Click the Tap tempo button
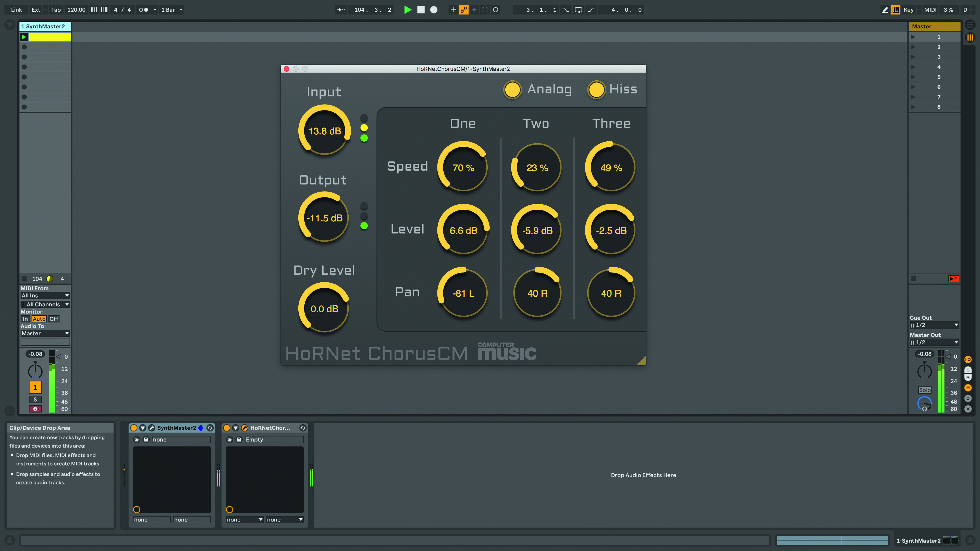 point(56,10)
